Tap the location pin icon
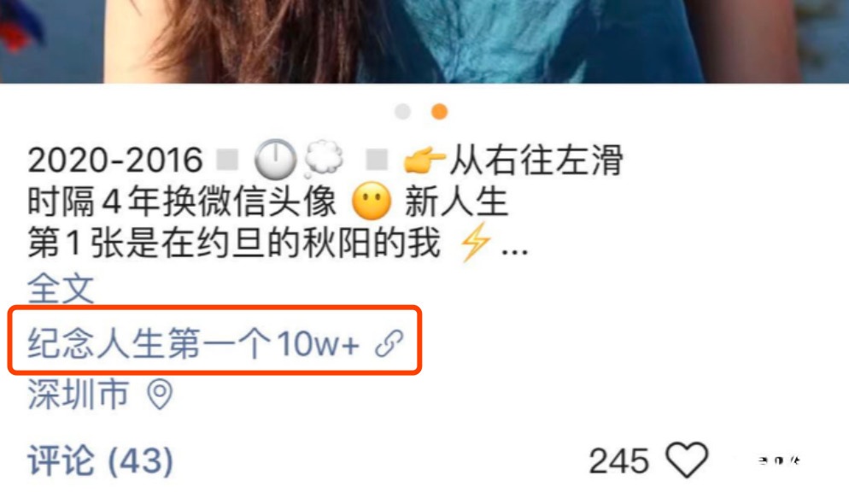The image size is (849, 504). click(160, 394)
